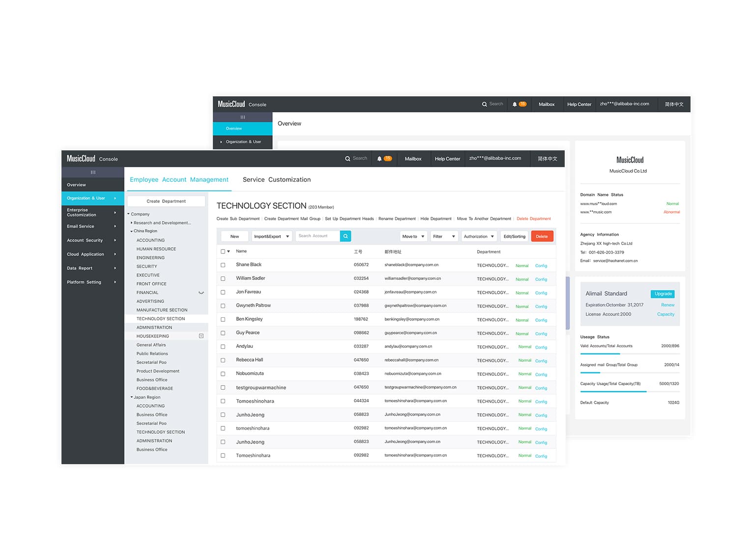Collapse the China Region tree node
The height and width of the screenshot is (560, 752).
tap(132, 231)
